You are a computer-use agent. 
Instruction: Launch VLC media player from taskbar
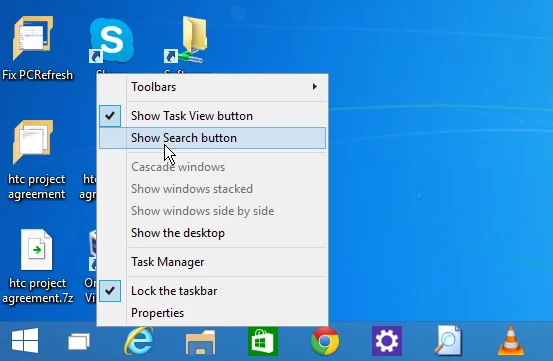(511, 341)
